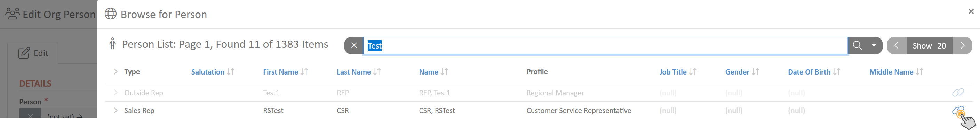Close the Browse for Person dialog
This screenshot has height=130, width=980.
click(971, 11)
